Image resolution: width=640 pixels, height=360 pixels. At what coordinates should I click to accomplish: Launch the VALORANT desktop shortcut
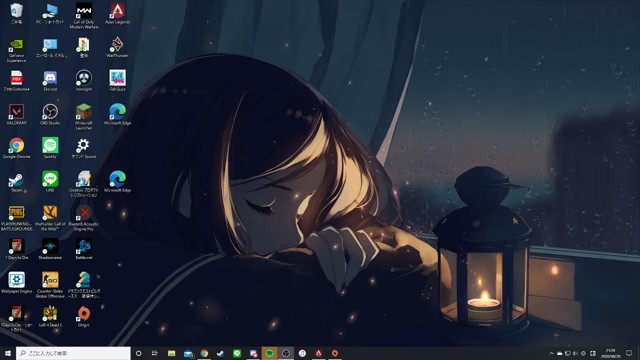pyautogui.click(x=16, y=114)
